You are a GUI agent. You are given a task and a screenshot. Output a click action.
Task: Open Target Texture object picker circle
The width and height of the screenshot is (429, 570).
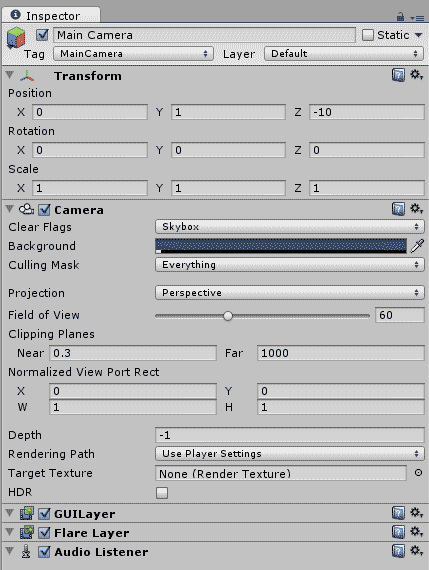[418, 473]
